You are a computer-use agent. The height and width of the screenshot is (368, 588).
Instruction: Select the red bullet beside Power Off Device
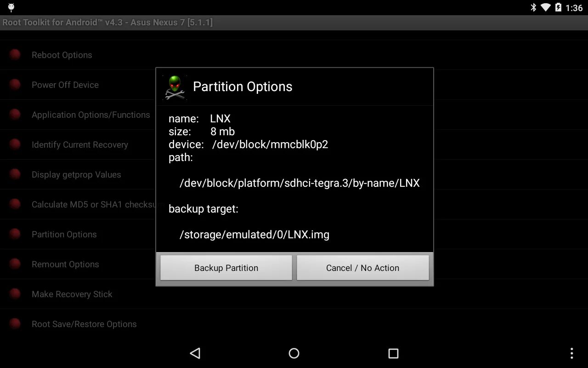point(15,85)
